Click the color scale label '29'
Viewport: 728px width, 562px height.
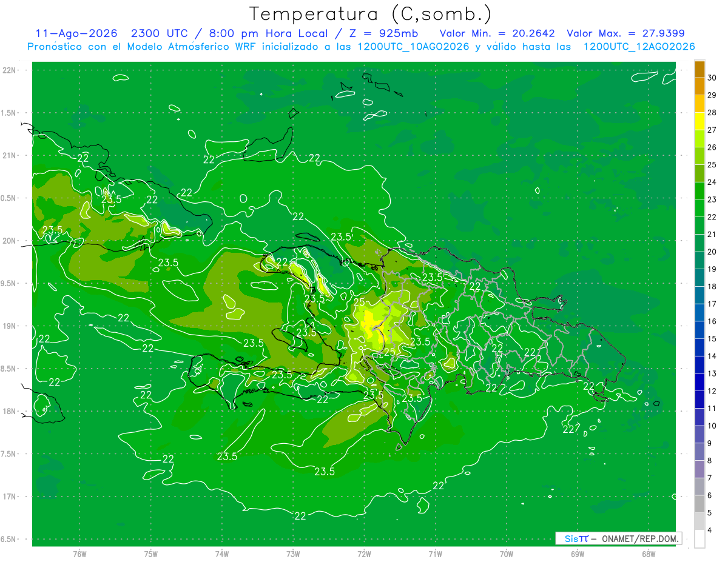click(x=712, y=95)
